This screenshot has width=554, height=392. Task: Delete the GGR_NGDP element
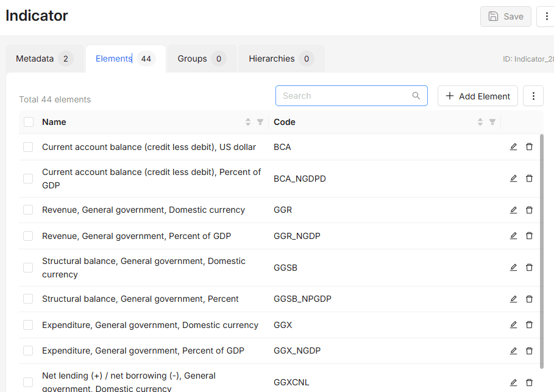click(529, 236)
